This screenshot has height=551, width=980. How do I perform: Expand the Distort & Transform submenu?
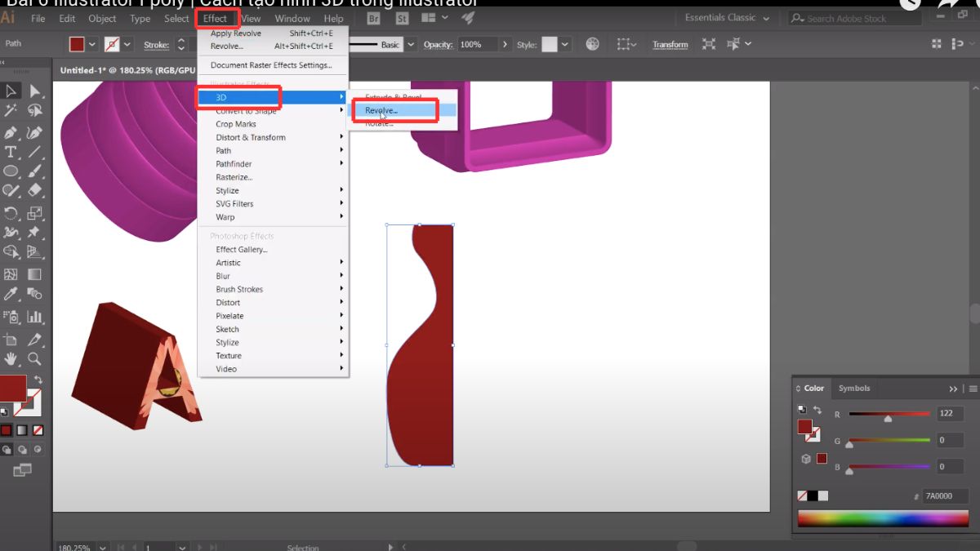click(274, 137)
